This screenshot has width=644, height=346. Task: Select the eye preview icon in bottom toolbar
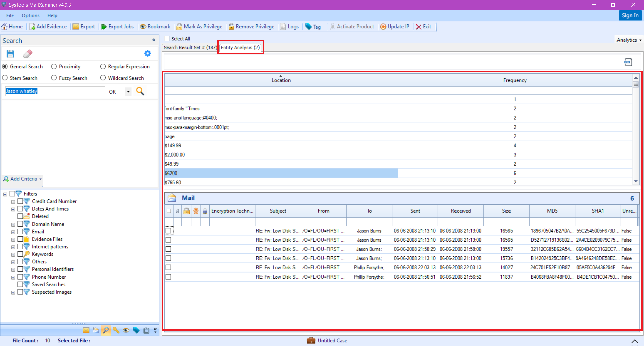[x=126, y=330]
